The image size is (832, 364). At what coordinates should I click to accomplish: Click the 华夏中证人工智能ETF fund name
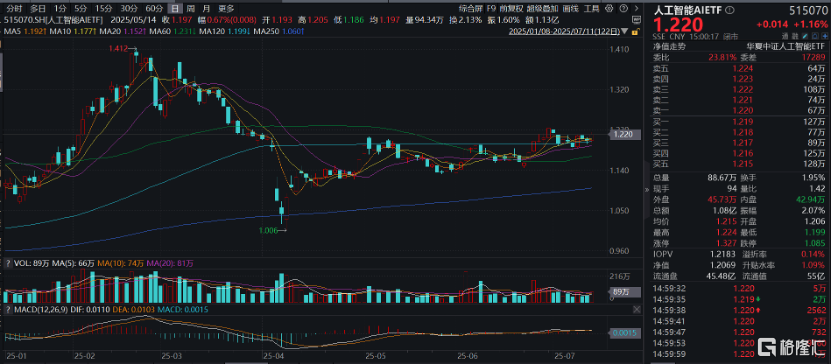tap(785, 46)
